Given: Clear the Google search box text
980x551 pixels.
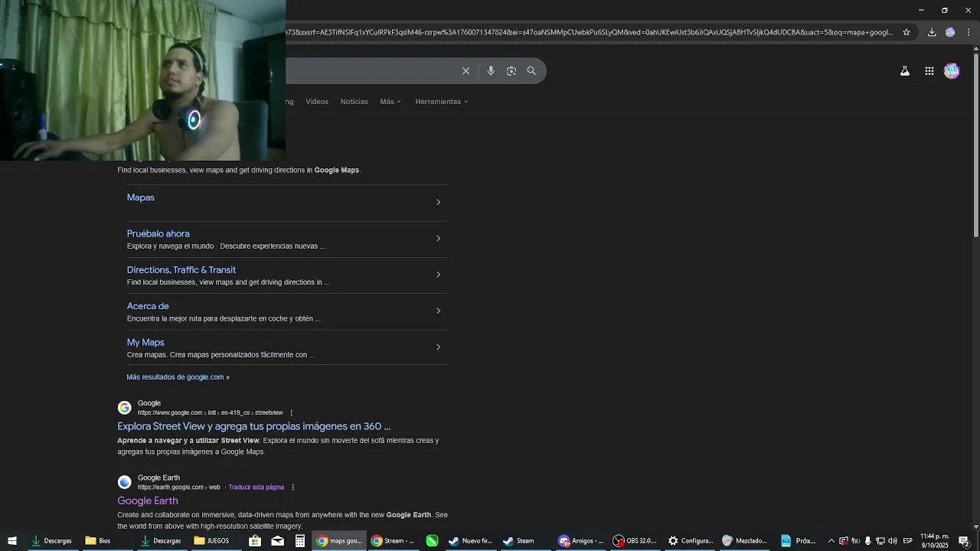Looking at the screenshot, I should tap(465, 71).
